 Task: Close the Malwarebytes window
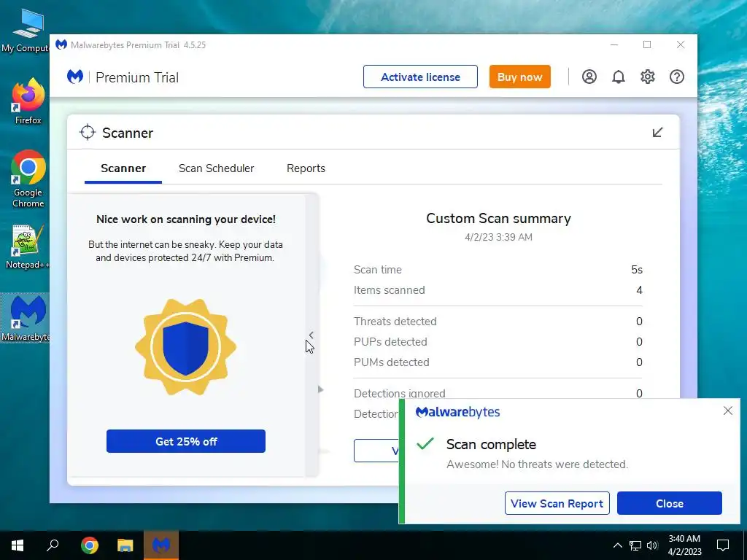(681, 44)
